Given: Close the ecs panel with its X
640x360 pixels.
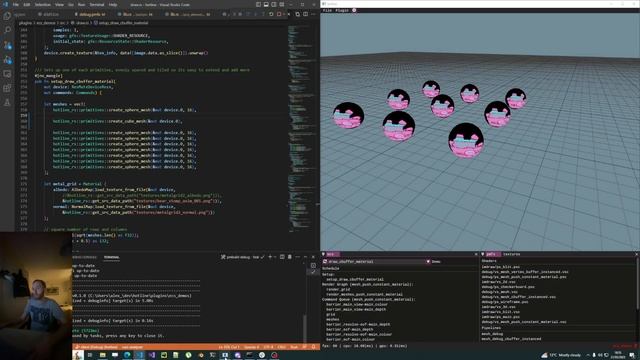Looking at the screenshot, I should pos(476,254).
